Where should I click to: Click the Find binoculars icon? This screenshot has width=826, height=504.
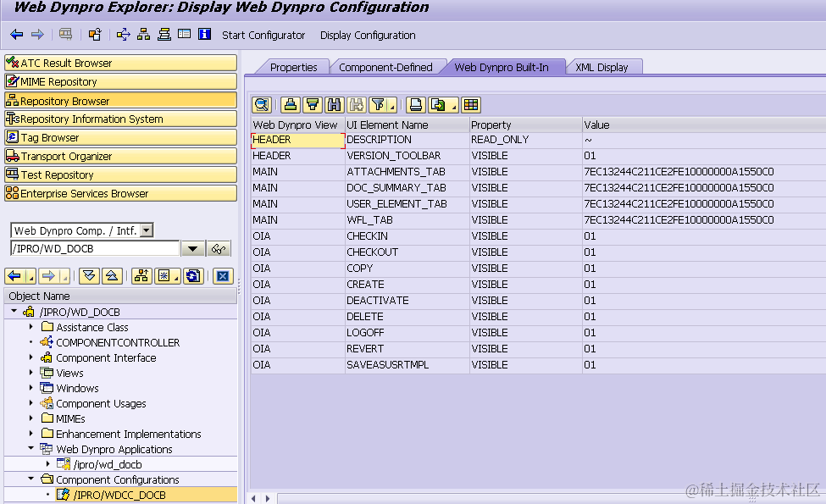(335, 105)
